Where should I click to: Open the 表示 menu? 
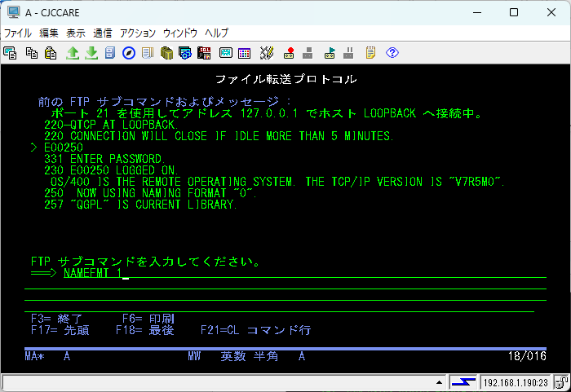coord(76,33)
